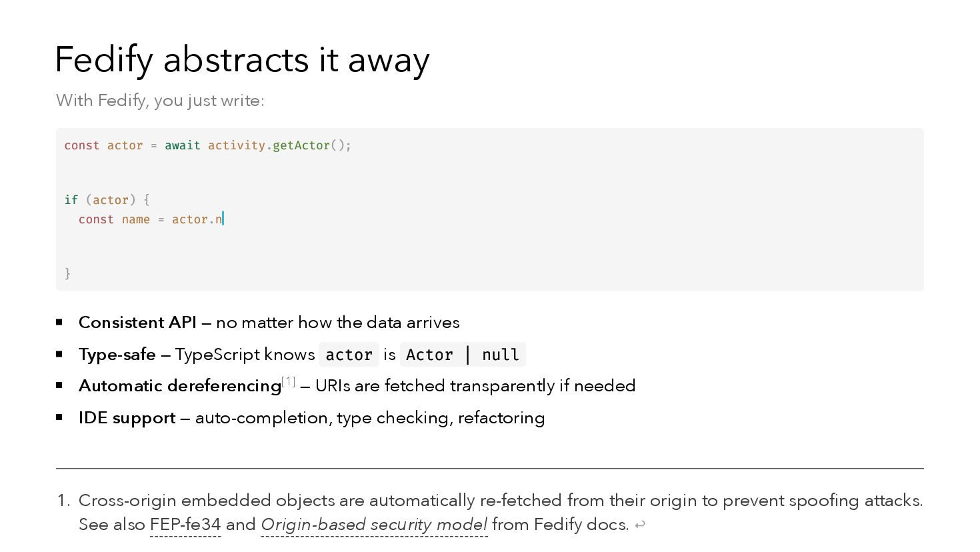Click the slide title 'Fedify abstracts it away'
This screenshot has width=980, height=552.
coord(242,60)
